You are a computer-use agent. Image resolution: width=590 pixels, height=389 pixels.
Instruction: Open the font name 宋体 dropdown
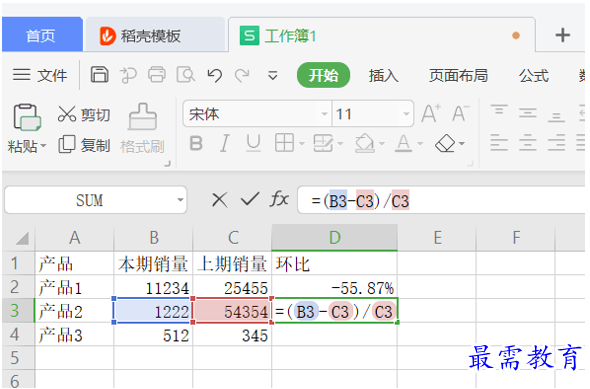[x=324, y=114]
